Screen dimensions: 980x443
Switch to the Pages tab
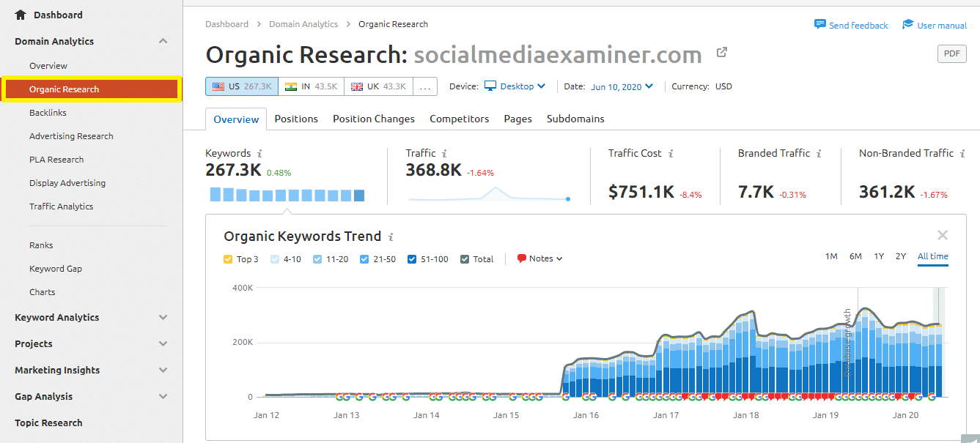[518, 119]
